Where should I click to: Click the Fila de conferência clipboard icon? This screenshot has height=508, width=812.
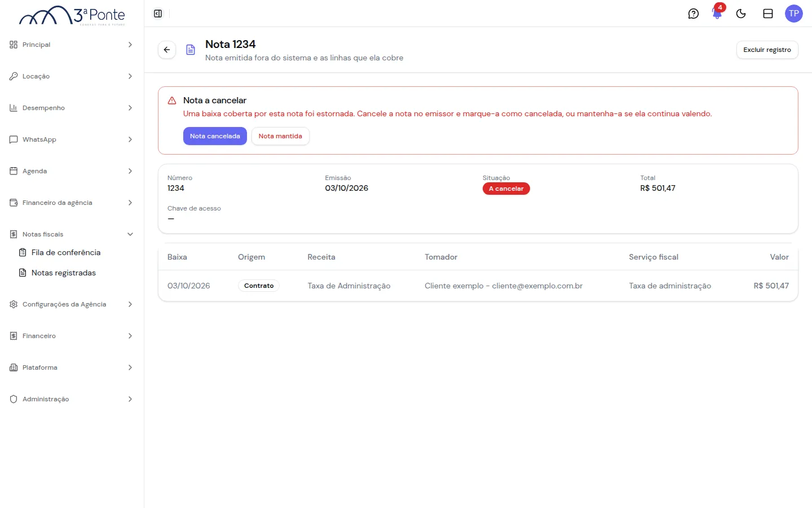[x=23, y=252]
